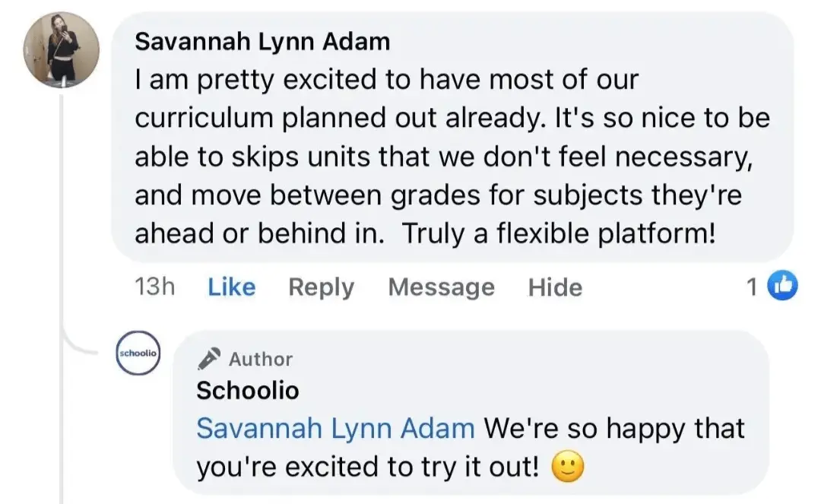Click the reaction count number 1

pyautogui.click(x=751, y=287)
